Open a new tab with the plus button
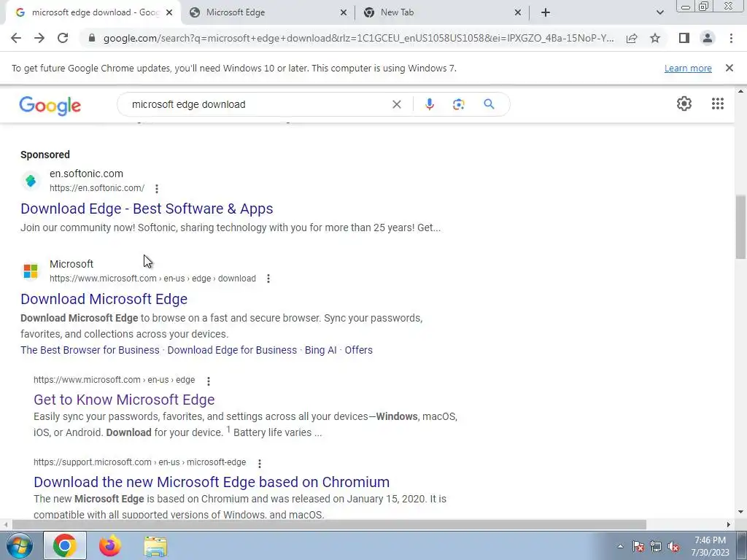The width and height of the screenshot is (747, 560). (x=546, y=13)
